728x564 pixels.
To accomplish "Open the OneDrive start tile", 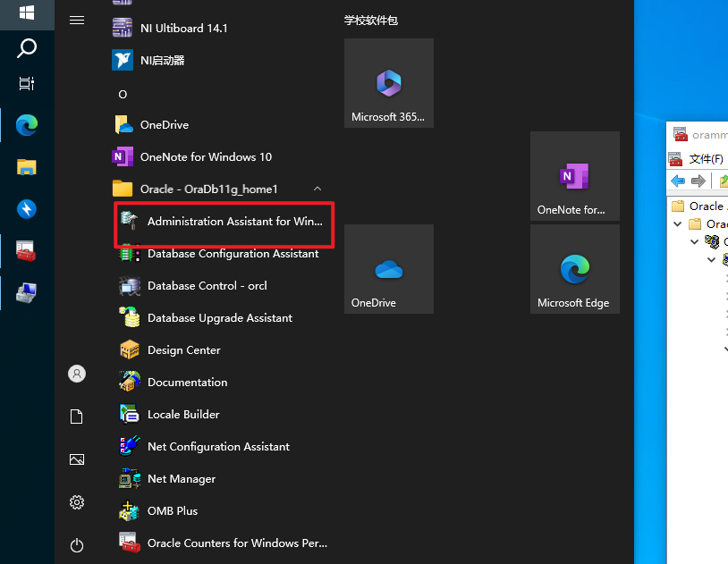I will (388, 269).
